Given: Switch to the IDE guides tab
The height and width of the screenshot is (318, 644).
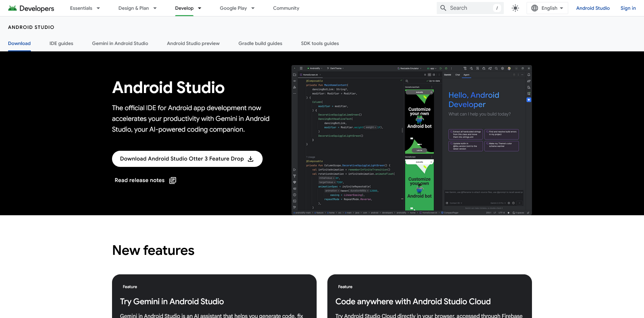Looking at the screenshot, I should (61, 43).
